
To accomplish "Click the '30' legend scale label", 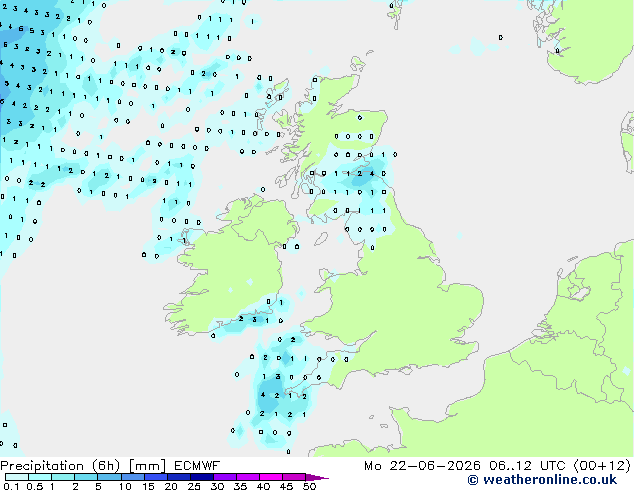I will pos(217,486).
